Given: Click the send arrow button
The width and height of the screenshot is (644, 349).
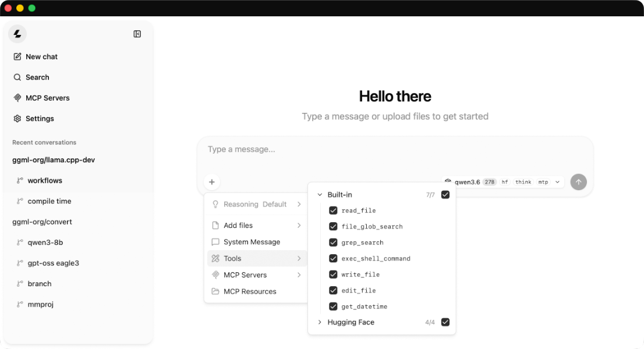Looking at the screenshot, I should click(x=578, y=182).
